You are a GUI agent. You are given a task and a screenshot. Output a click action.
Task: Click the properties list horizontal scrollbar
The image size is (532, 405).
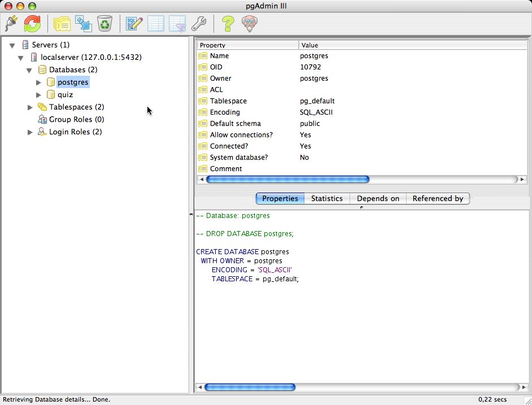[x=287, y=180]
